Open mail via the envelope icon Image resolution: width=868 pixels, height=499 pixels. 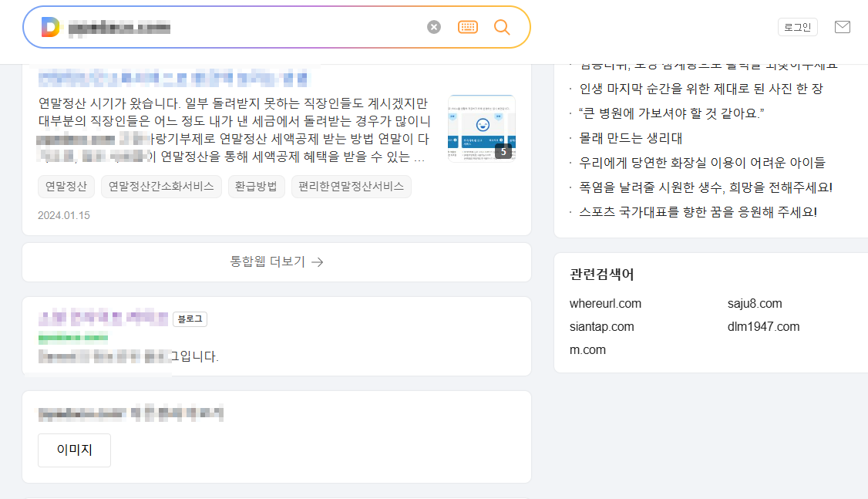point(842,25)
